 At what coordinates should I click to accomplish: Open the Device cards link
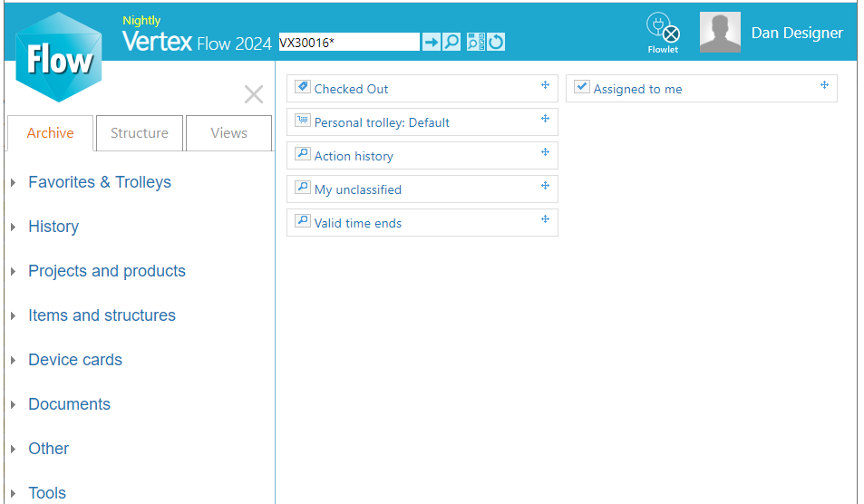(75, 360)
